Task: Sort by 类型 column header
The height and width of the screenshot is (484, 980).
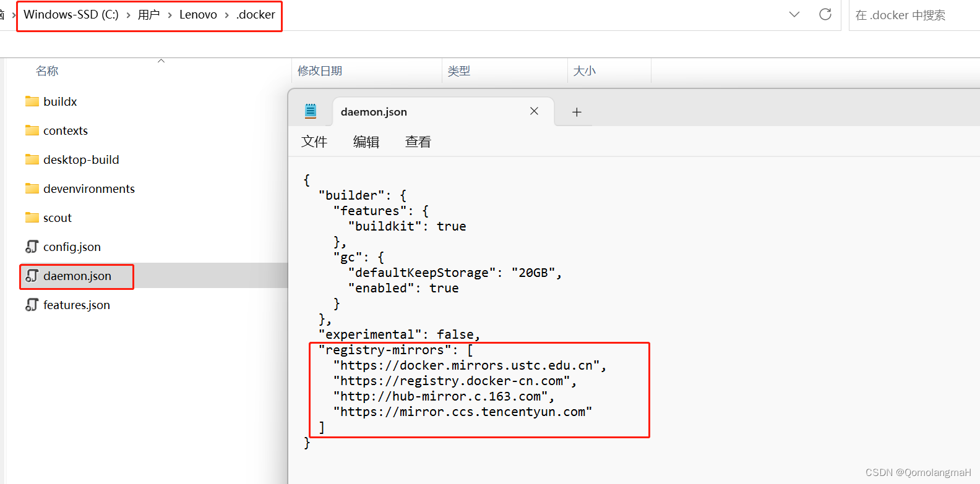Action: (x=459, y=71)
